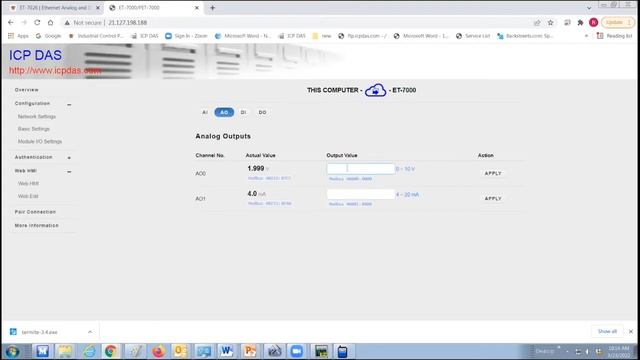Close the downloads bar
The height and width of the screenshot is (360, 640).
click(631, 331)
